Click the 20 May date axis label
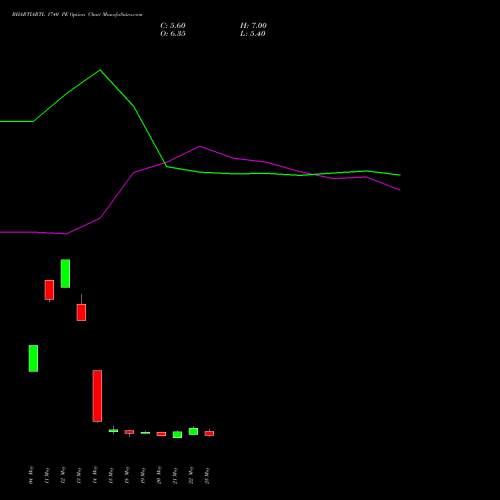The height and width of the screenshot is (500, 500). click(159, 475)
